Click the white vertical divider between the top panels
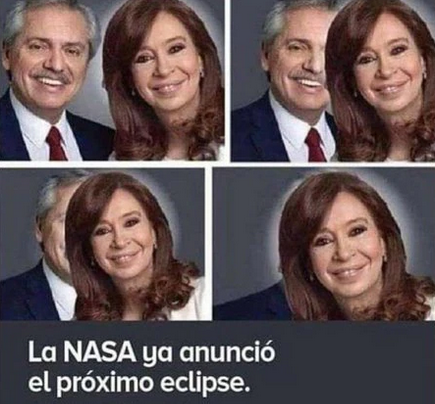 click(228, 80)
